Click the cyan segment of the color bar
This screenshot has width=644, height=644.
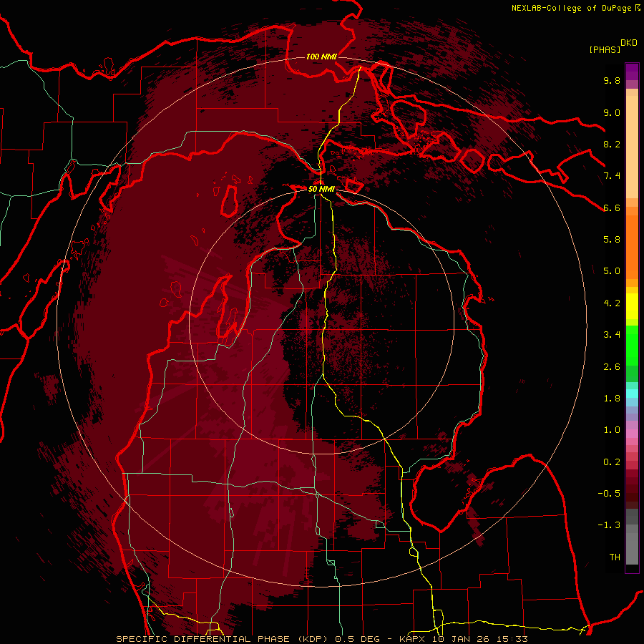632,393
